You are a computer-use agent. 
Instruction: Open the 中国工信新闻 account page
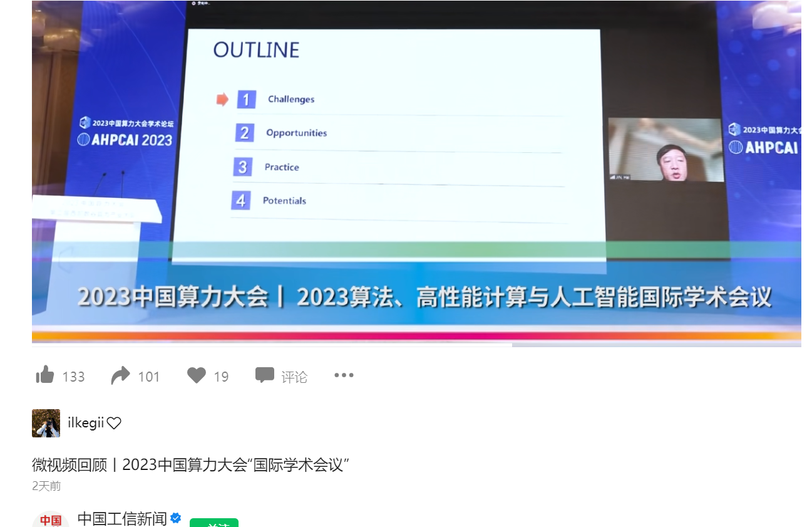coord(120,518)
